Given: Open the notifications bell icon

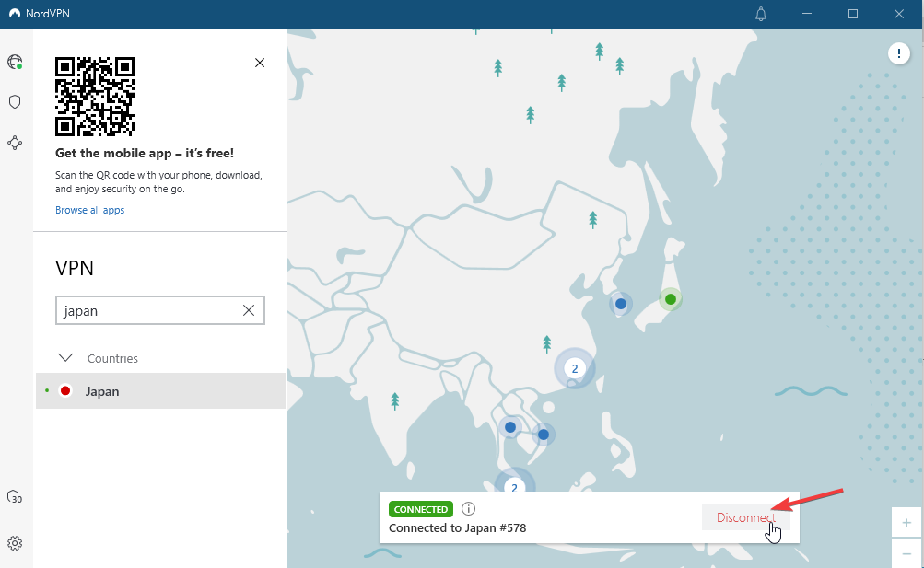Looking at the screenshot, I should [761, 14].
